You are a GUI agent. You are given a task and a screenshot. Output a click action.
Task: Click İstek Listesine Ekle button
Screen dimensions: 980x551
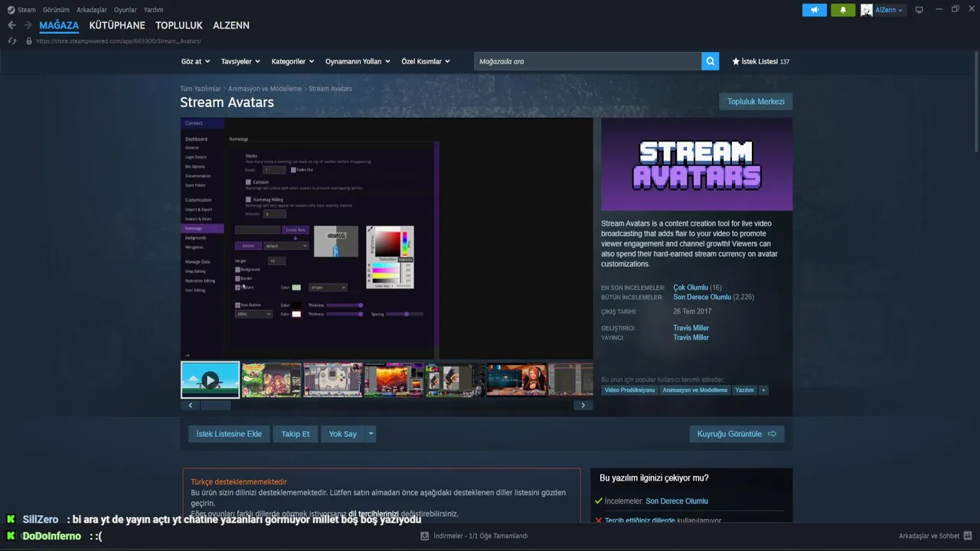click(x=229, y=434)
